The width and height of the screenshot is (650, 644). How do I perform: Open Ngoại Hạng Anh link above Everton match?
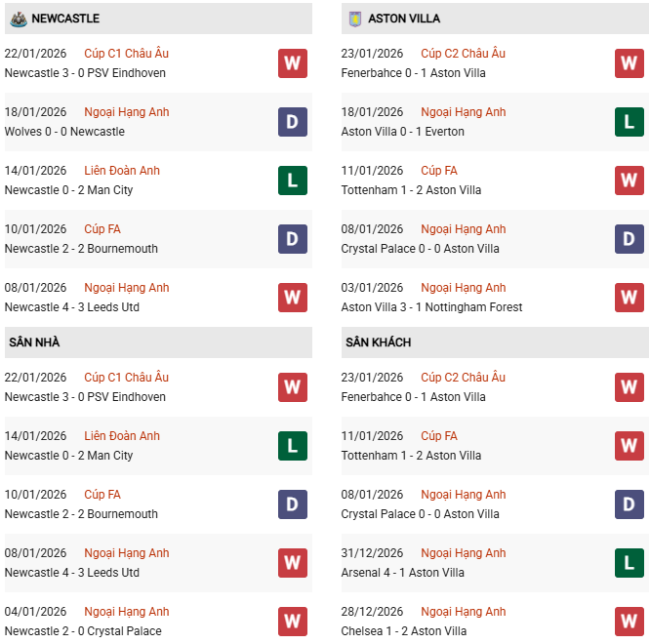point(464,112)
